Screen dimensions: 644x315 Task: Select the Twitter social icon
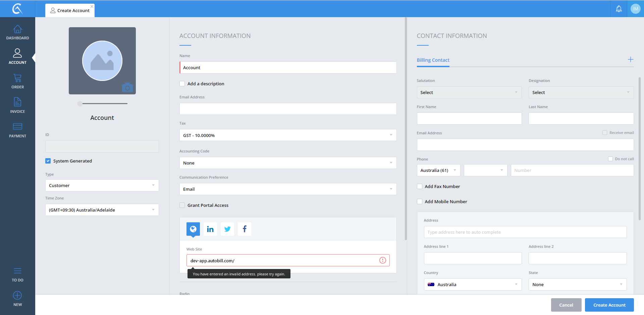tap(227, 229)
